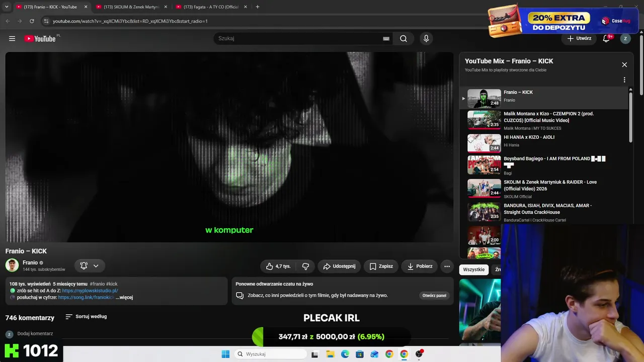
Task: Open the Outlook icon on the taskbar
Action: 374,354
